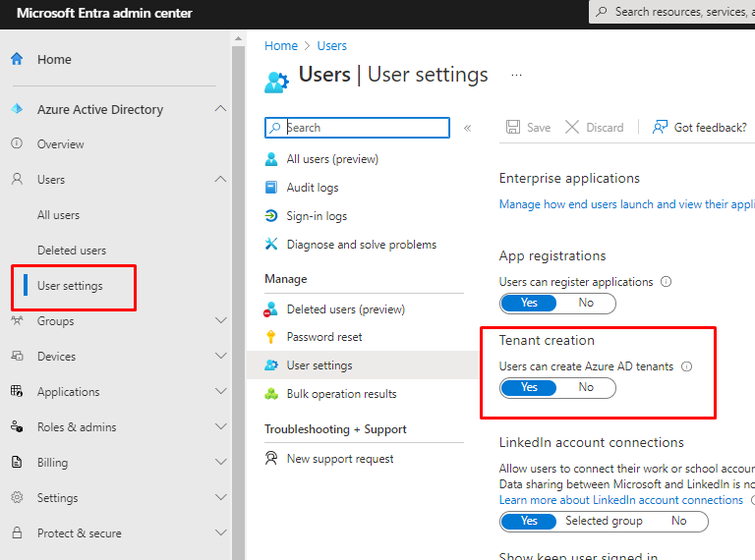Image resolution: width=755 pixels, height=560 pixels.
Task: Collapse the menu with double chevron icon
Action: [467, 128]
